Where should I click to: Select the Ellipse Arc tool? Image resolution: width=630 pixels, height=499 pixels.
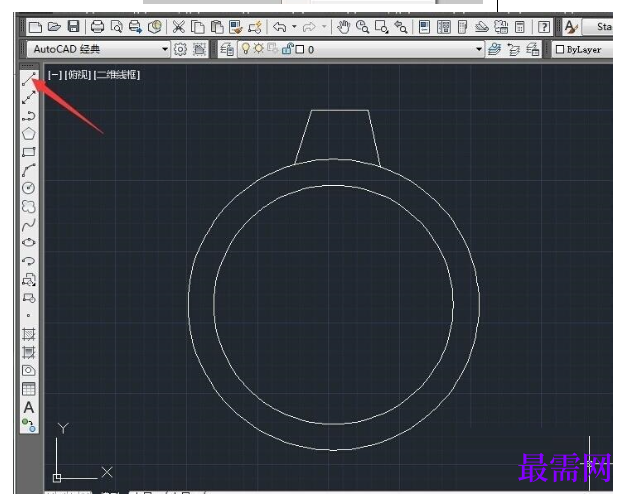click(29, 261)
